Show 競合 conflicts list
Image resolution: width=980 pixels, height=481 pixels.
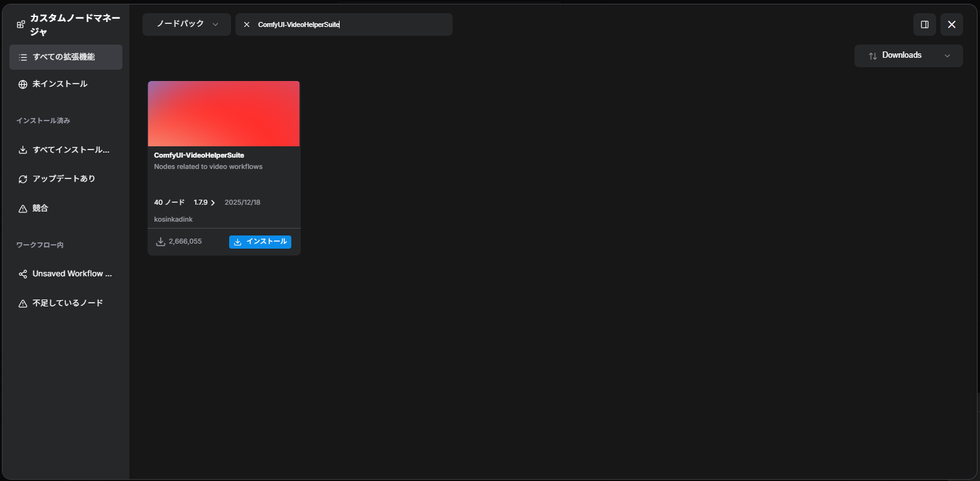(x=66, y=208)
